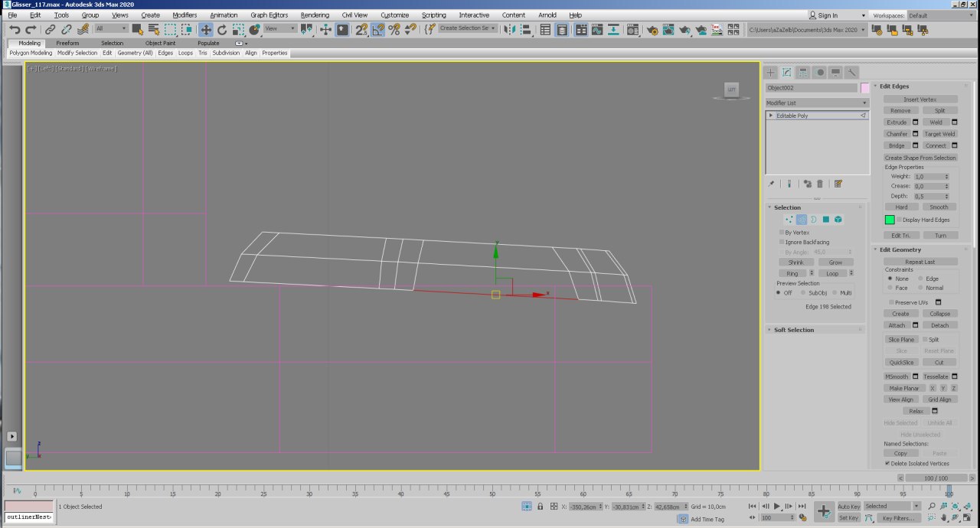
Task: Activate Select and Rotate tool
Action: tap(222, 29)
